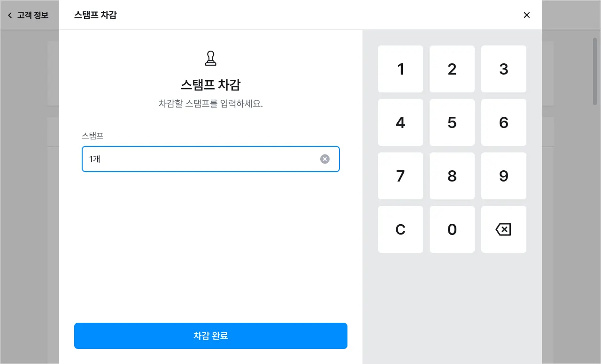Tap the number 4 key
The width and height of the screenshot is (601, 364).
(400, 122)
